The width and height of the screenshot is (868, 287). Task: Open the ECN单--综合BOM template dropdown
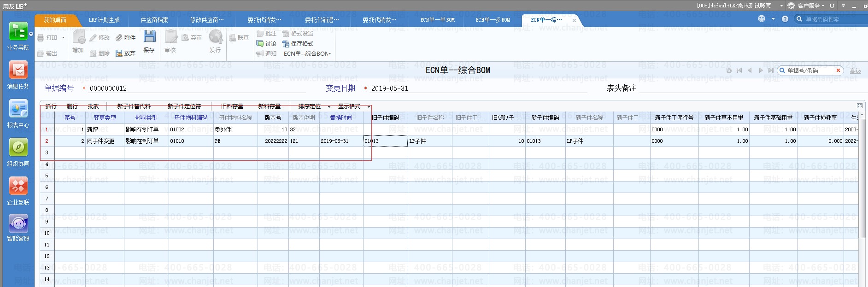(307, 54)
